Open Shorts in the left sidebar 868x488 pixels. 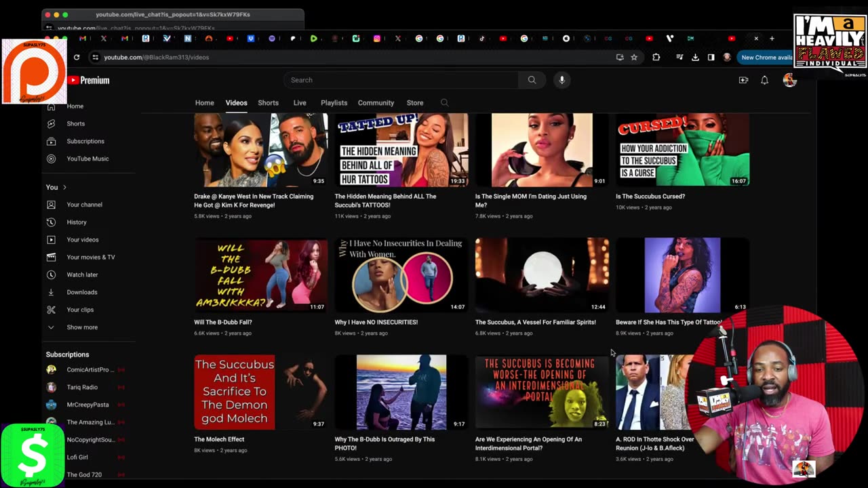coord(75,124)
